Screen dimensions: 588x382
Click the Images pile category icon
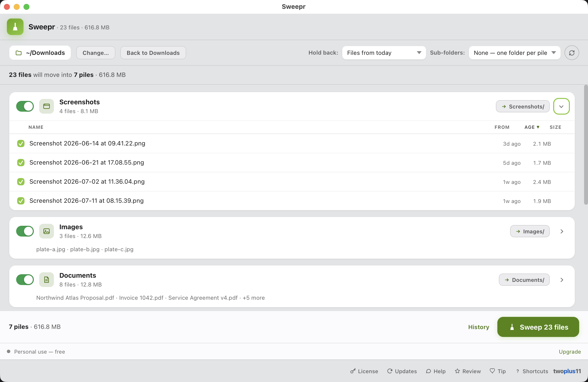[47, 231]
